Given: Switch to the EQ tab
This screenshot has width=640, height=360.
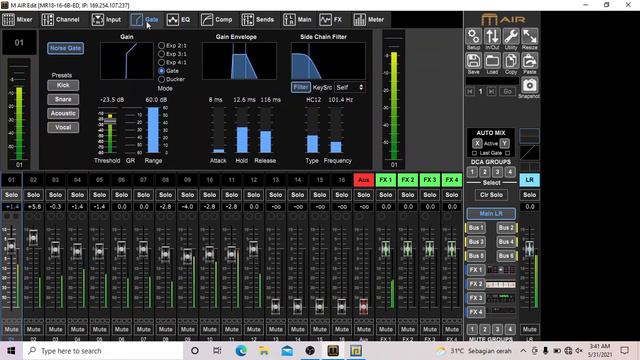Looking at the screenshot, I should 179,20.
